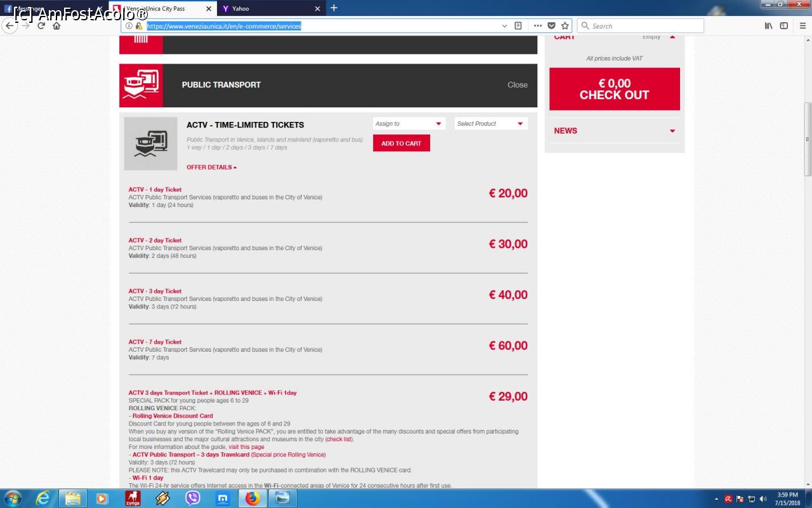
Task: Open address bar history dropdown arrow
Action: point(504,26)
